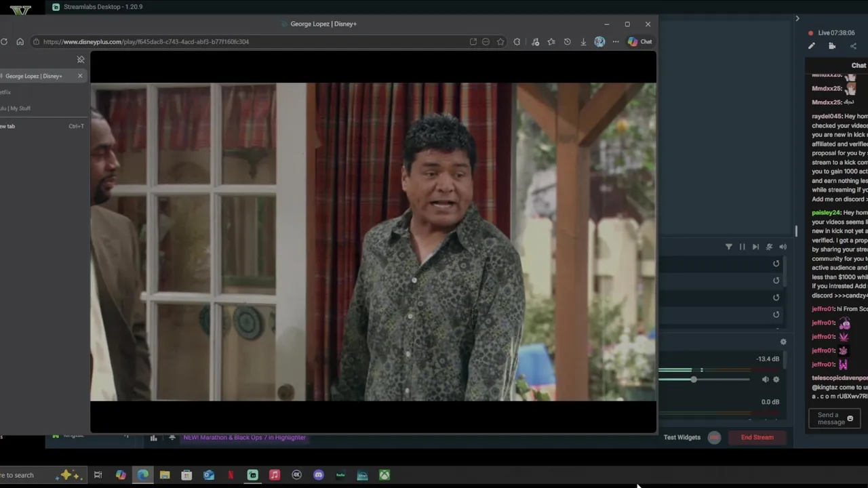Open emoji picker in chat input
Image resolution: width=868 pixels, height=488 pixels.
[850, 419]
